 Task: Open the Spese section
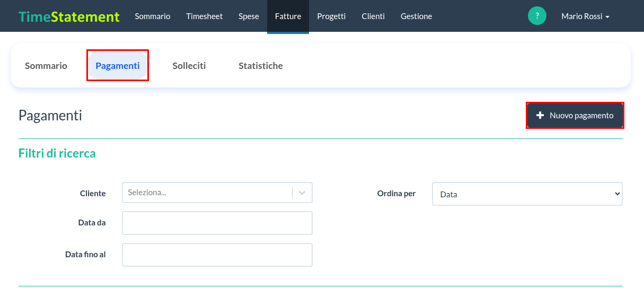(249, 16)
